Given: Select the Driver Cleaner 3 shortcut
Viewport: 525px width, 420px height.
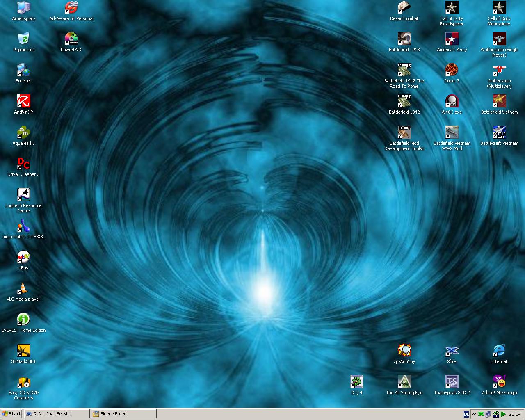Looking at the screenshot, I should click(23, 164).
